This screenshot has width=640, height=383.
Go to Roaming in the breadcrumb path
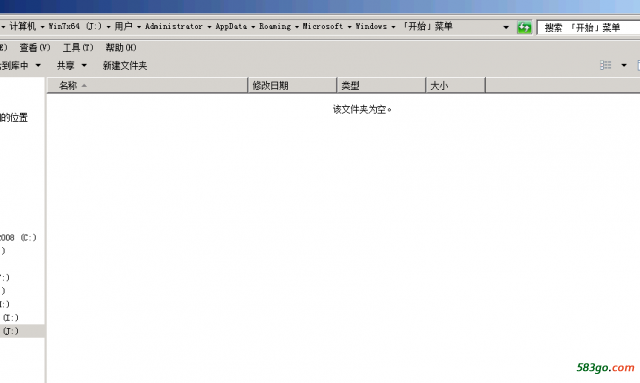coord(275,27)
